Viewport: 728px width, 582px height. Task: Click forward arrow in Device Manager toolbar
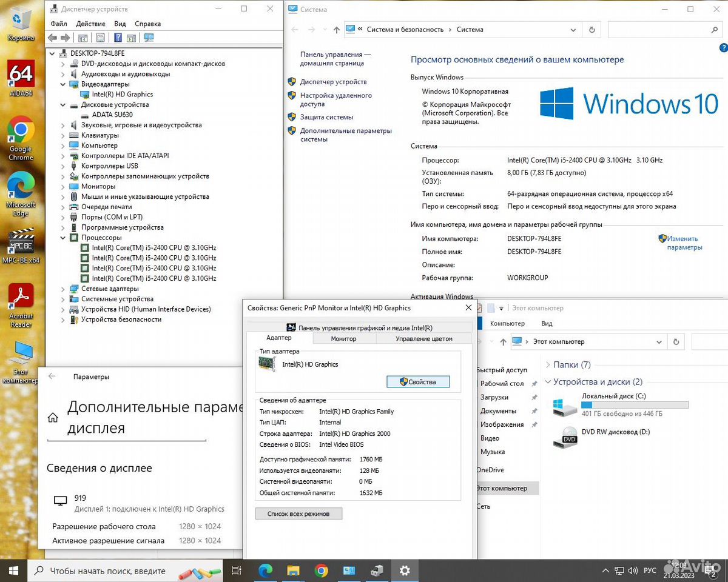pyautogui.click(x=66, y=38)
